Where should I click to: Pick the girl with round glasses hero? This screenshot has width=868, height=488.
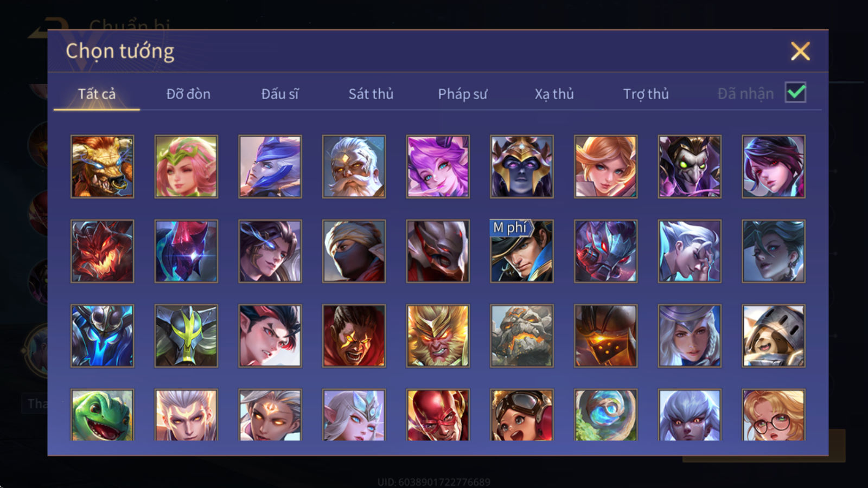(x=773, y=415)
